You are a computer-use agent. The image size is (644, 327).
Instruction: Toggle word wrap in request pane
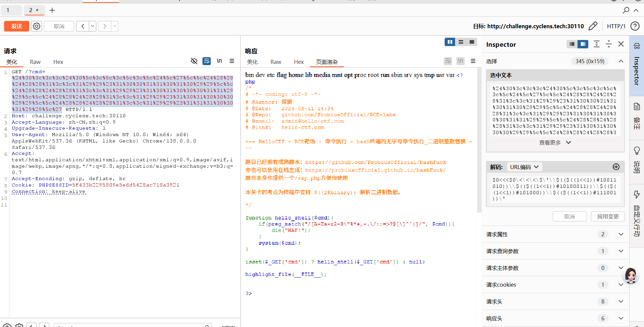pos(207,61)
